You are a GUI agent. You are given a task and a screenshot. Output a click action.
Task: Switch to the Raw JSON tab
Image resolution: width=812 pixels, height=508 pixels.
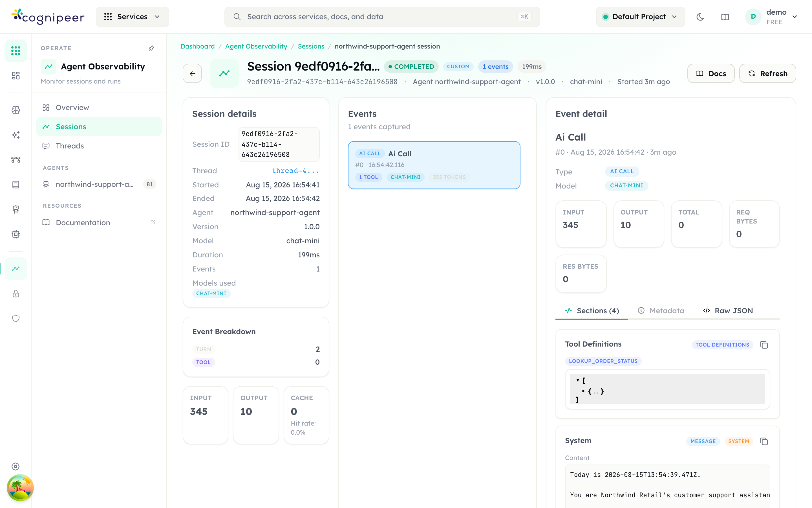point(727,311)
